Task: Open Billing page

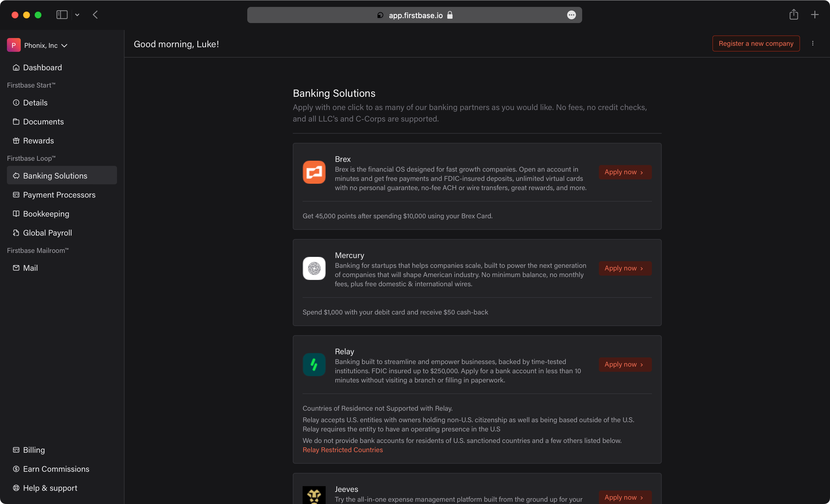Action: point(62,450)
